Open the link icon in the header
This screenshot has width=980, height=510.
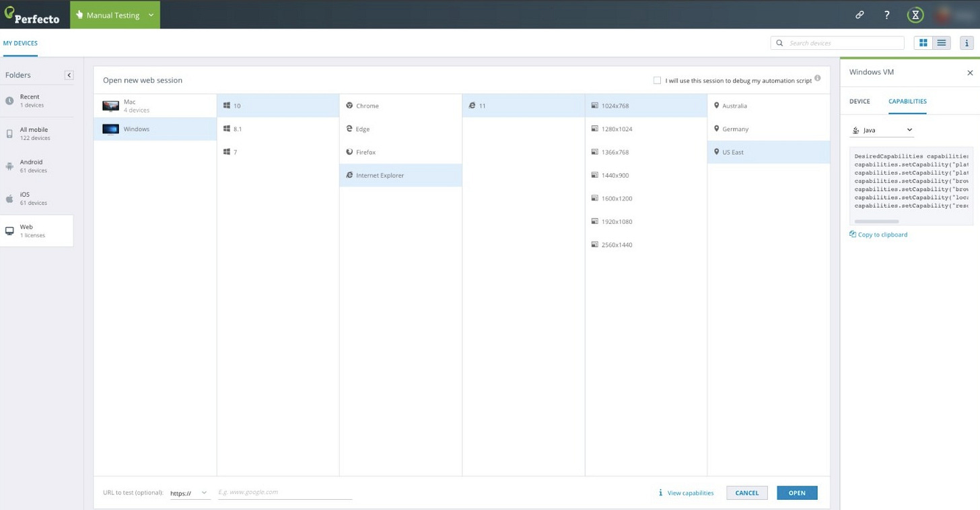(x=860, y=15)
